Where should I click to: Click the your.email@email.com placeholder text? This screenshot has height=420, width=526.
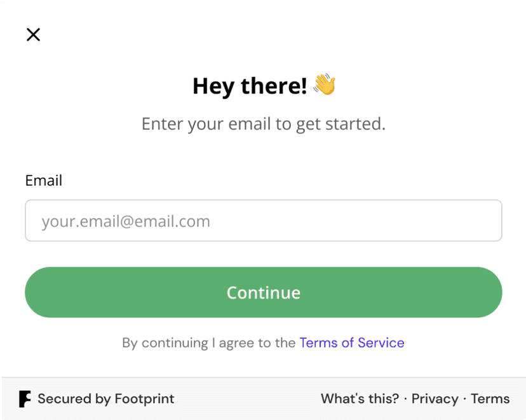click(x=126, y=221)
